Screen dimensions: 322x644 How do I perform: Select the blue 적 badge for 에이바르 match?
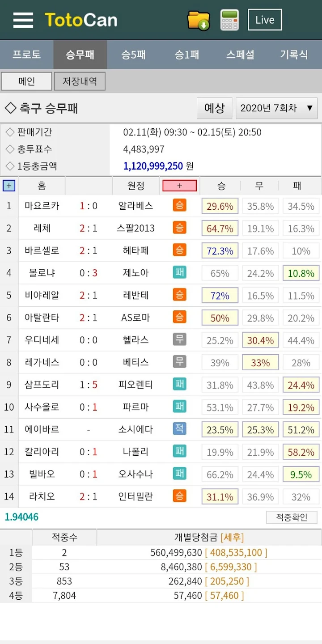[180, 429]
